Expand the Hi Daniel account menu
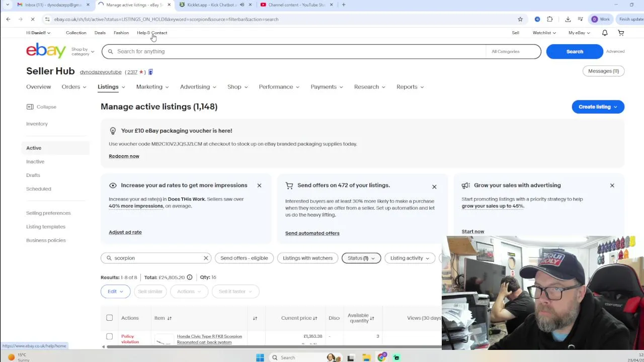The image size is (644, 362). tap(38, 33)
